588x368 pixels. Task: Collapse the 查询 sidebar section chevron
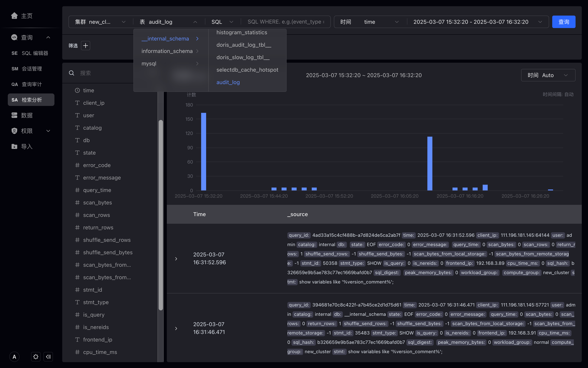(x=48, y=37)
